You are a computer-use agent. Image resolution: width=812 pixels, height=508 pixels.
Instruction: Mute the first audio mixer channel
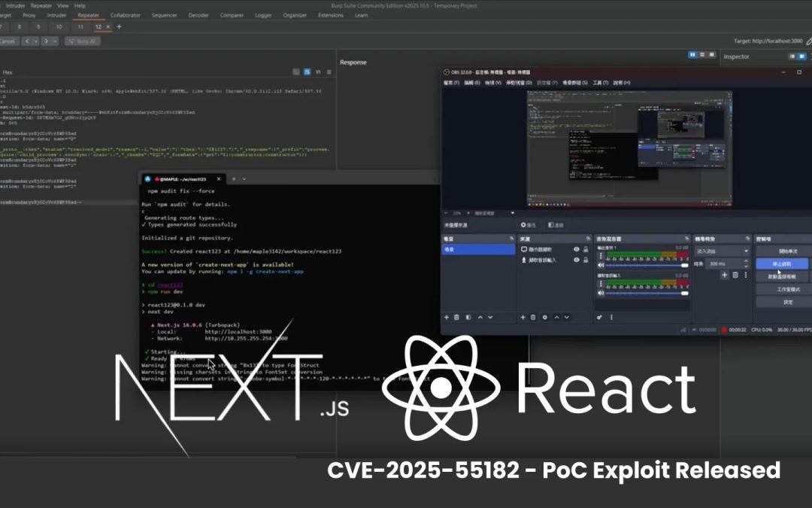point(601,266)
